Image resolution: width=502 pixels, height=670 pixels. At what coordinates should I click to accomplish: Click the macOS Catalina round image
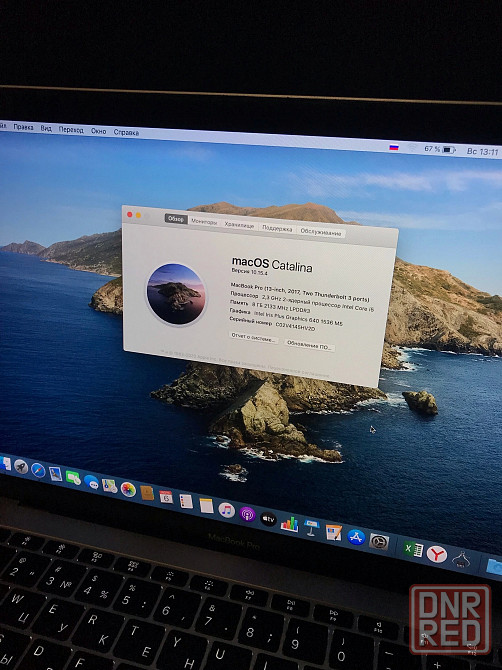click(176, 294)
